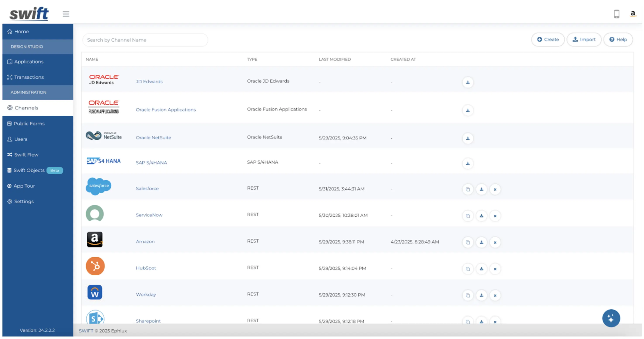The width and height of the screenshot is (644, 339).
Task: Click the HubSpot orange logo thumbnail
Action: click(95, 266)
